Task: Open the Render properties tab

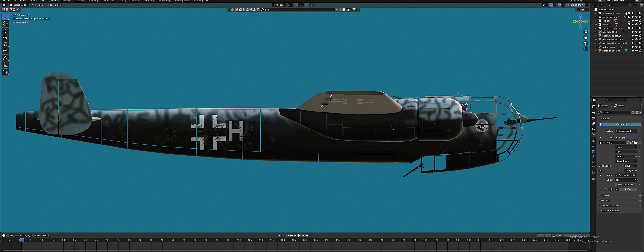Action: click(593, 113)
